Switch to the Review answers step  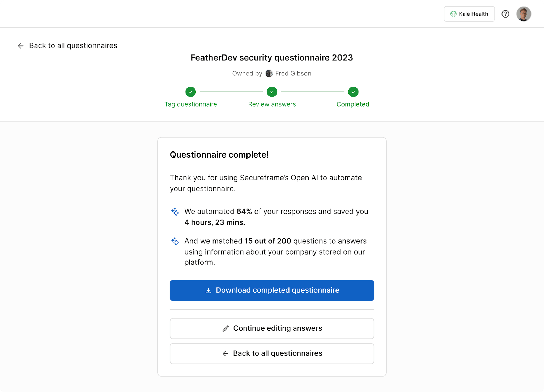point(272,104)
